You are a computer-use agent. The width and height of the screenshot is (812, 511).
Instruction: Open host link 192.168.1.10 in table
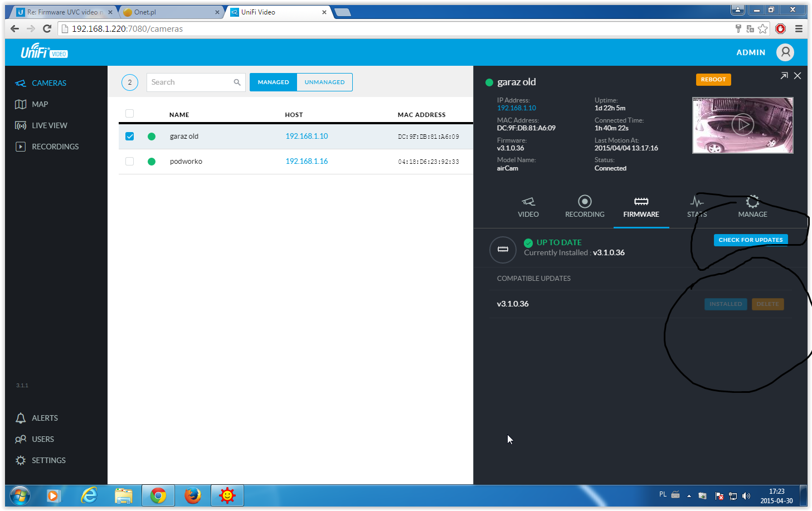pyautogui.click(x=307, y=137)
